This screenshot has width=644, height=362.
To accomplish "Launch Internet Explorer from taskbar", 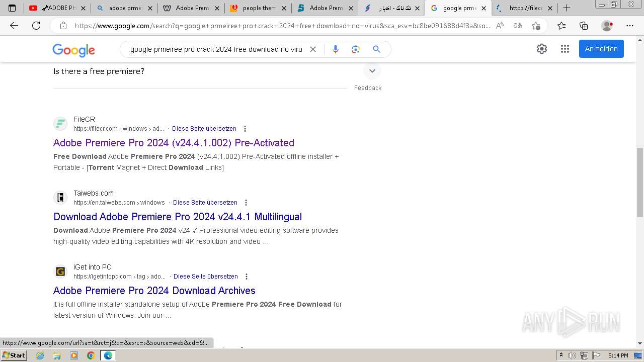I will tap(40, 355).
